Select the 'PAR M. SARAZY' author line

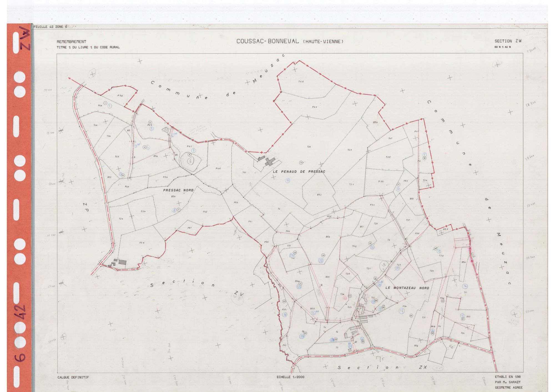coord(508,382)
